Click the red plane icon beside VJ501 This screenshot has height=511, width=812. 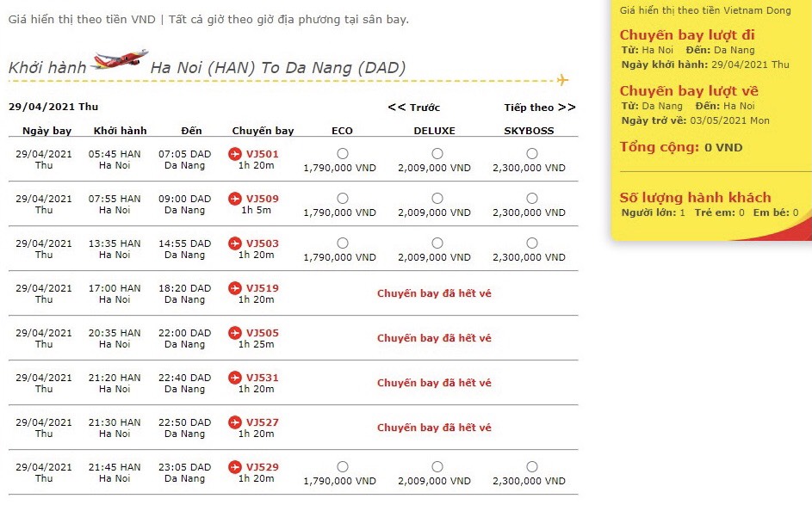[x=235, y=154]
